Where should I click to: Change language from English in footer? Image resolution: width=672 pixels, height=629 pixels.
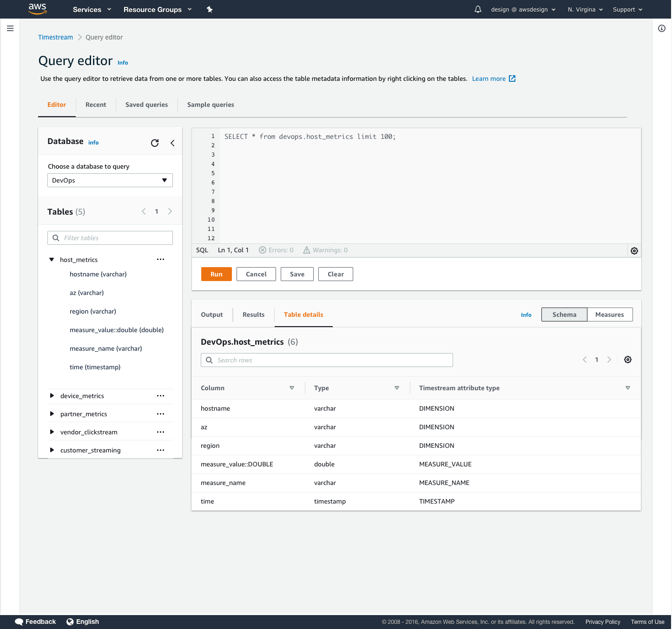point(83,622)
